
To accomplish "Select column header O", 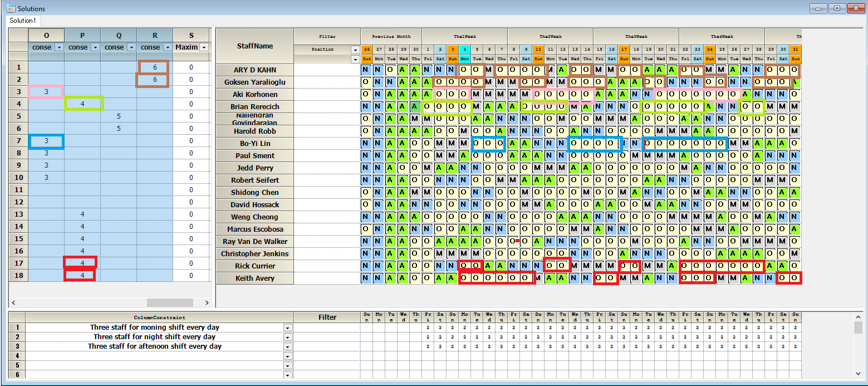I will coord(46,35).
